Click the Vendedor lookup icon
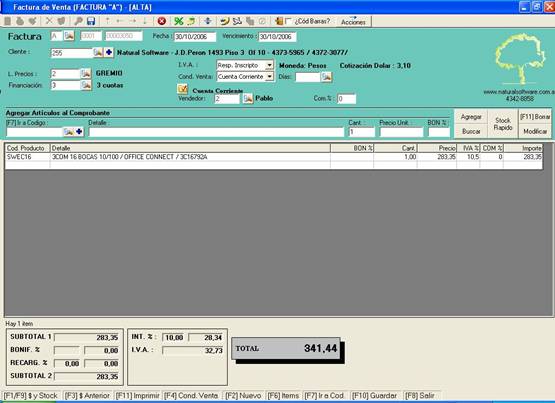Screen dimensions: 555x403 [x=248, y=99]
